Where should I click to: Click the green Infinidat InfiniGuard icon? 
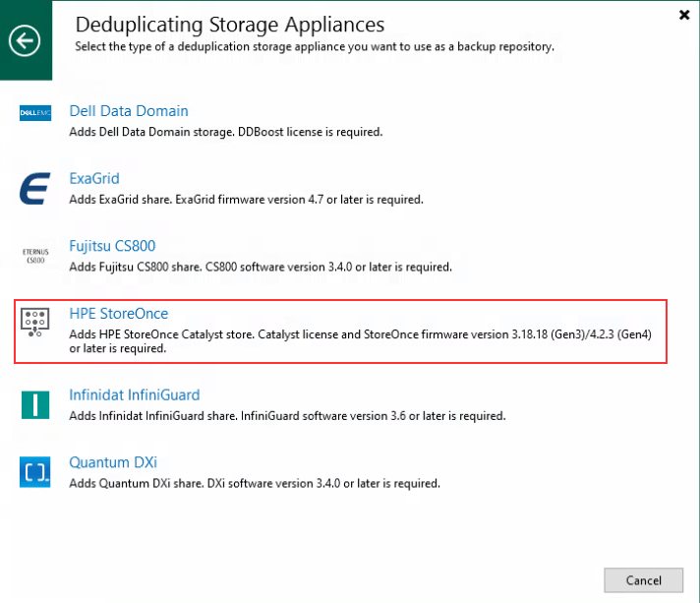tap(35, 404)
